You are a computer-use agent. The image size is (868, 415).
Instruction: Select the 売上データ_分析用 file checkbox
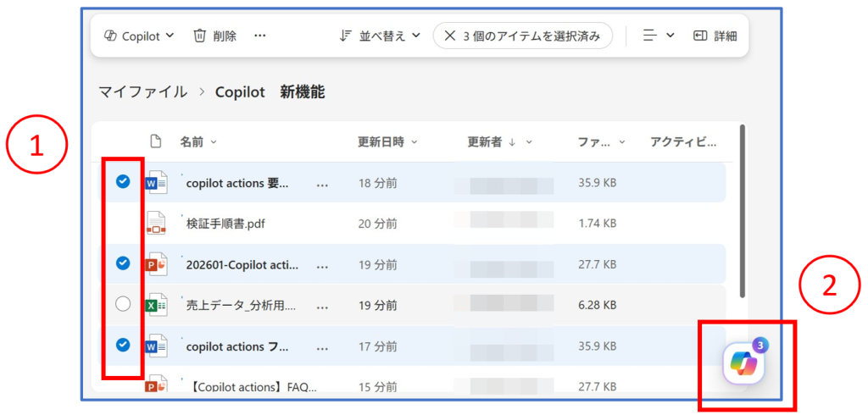(123, 305)
